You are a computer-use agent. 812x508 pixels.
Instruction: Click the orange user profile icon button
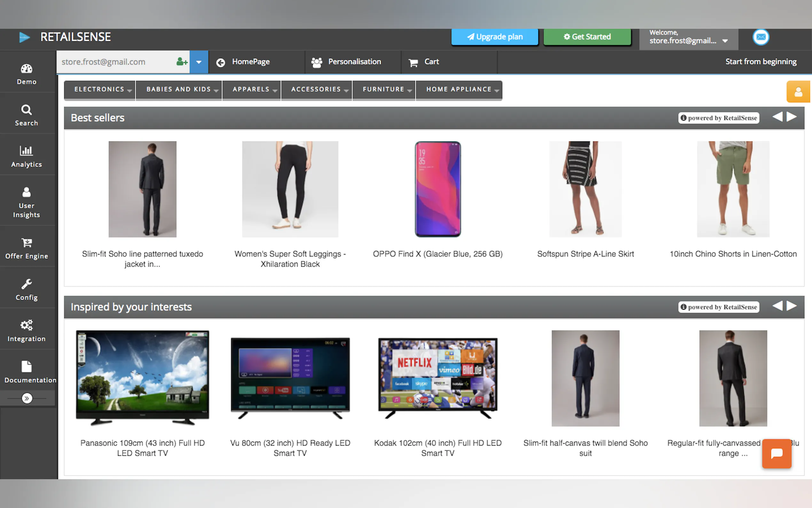tap(798, 91)
